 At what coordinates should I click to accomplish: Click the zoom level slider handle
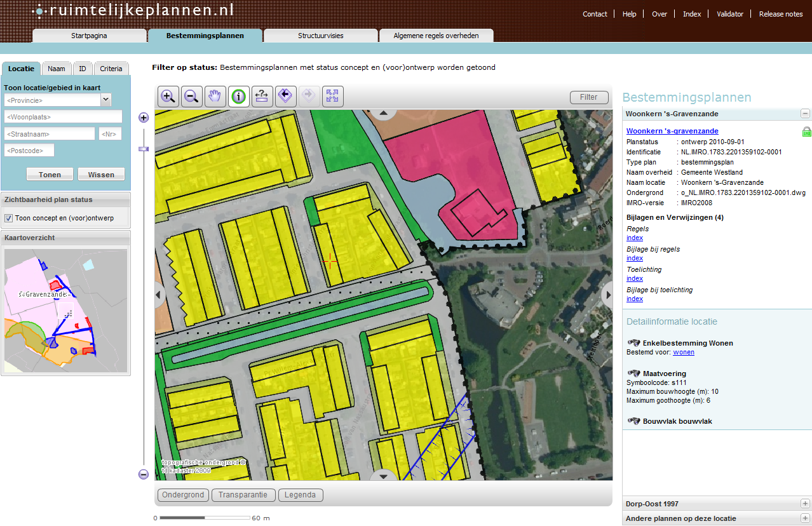point(144,149)
